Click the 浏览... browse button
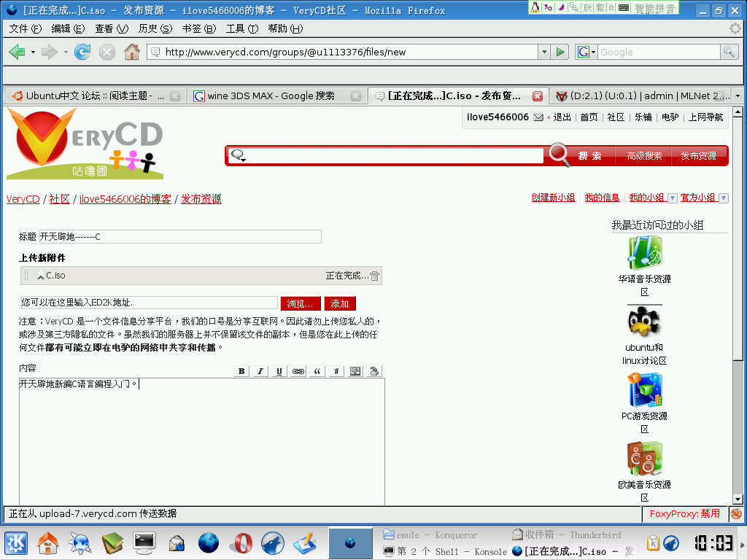The height and width of the screenshot is (560, 747). (x=300, y=303)
